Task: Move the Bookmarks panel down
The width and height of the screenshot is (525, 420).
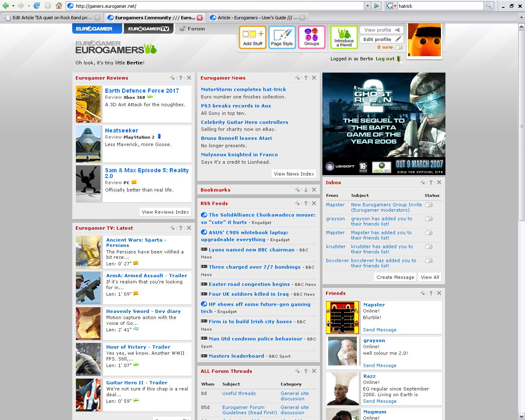Action: 306,189
